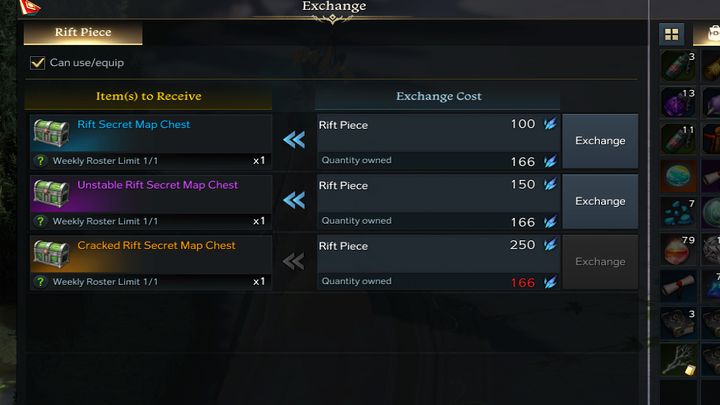Click the disabled Cracked Rift chest Exchange button
The image size is (720, 405).
(x=600, y=262)
